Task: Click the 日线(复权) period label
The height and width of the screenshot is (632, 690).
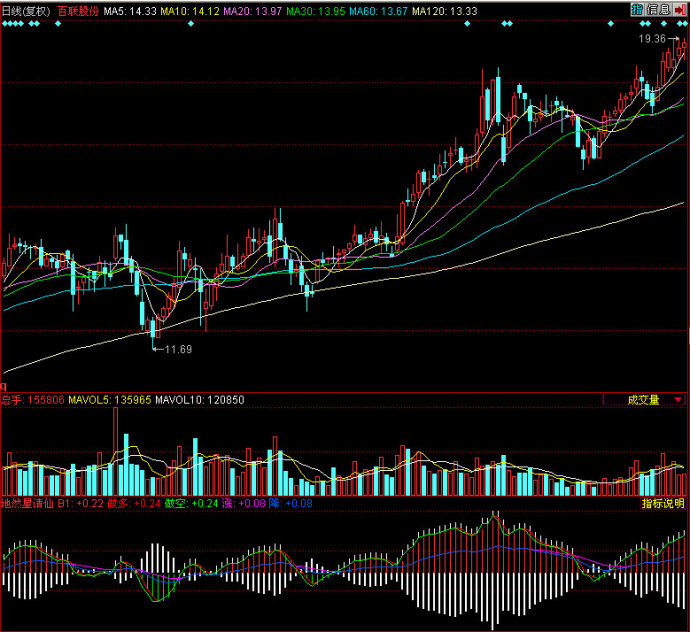Action: coord(26,11)
